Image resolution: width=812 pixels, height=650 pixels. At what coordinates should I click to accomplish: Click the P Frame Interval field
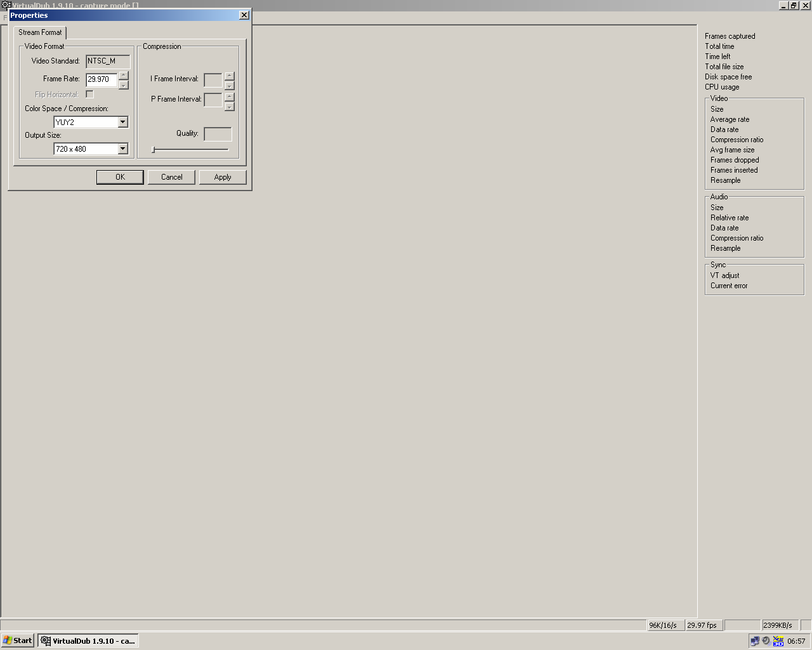coord(213,100)
